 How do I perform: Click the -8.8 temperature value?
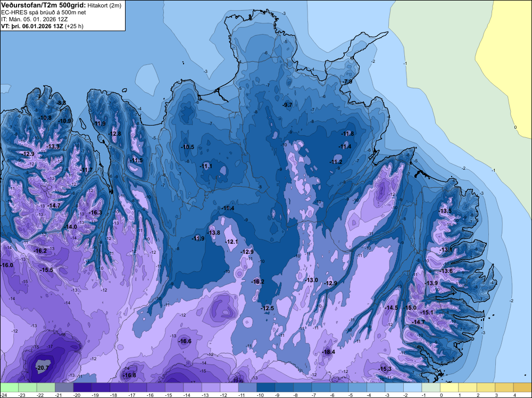[x=61, y=103]
